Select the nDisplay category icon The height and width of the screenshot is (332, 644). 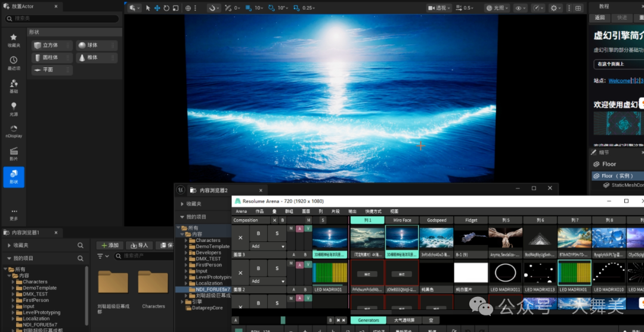(13, 131)
